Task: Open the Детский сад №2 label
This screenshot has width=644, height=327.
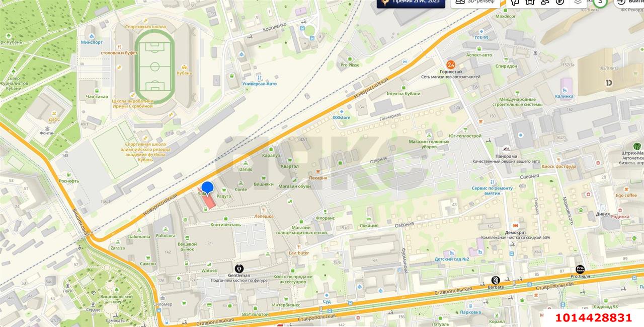Action: coord(452,259)
